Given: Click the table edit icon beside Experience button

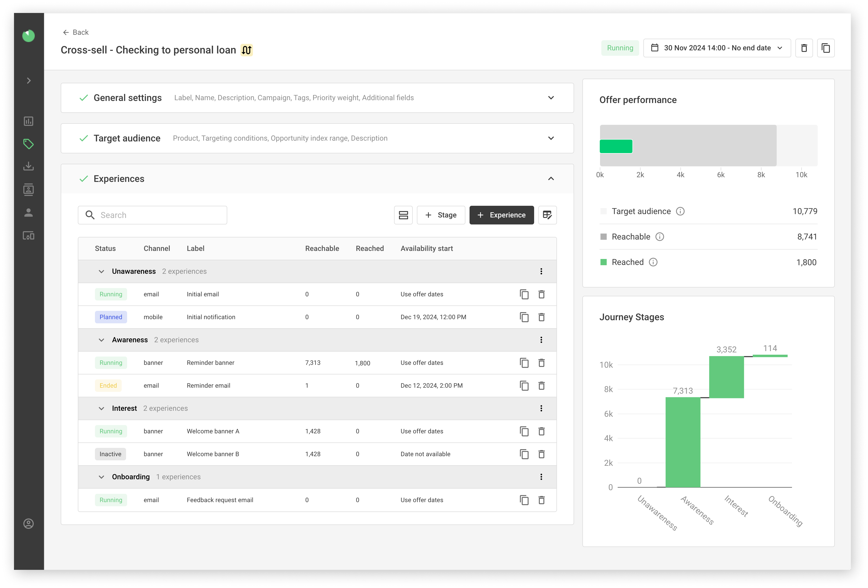Looking at the screenshot, I should click(547, 215).
